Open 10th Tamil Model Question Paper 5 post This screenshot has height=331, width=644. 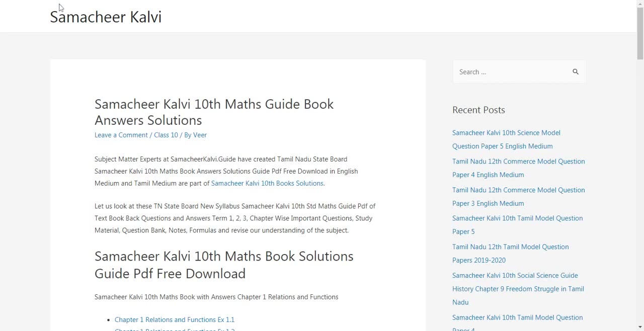[517, 225]
